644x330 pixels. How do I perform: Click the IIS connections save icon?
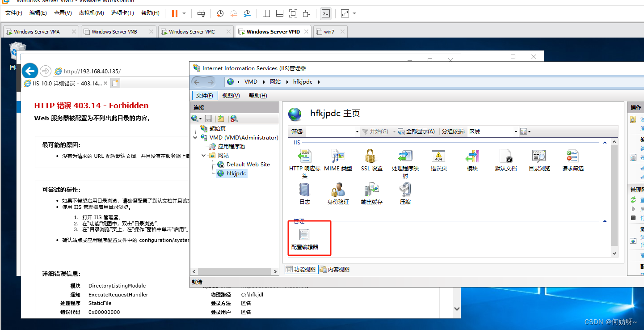tap(208, 118)
